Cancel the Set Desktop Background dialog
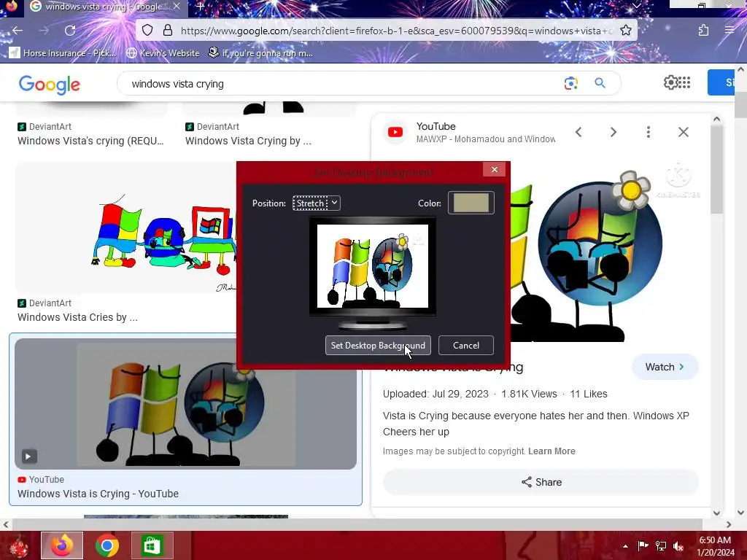 point(466,345)
